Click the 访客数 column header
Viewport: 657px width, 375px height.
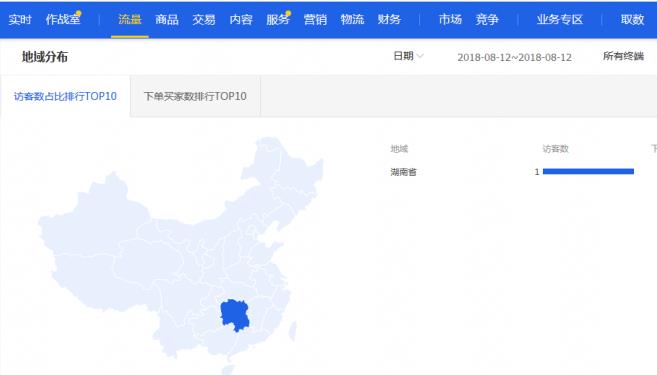(555, 149)
